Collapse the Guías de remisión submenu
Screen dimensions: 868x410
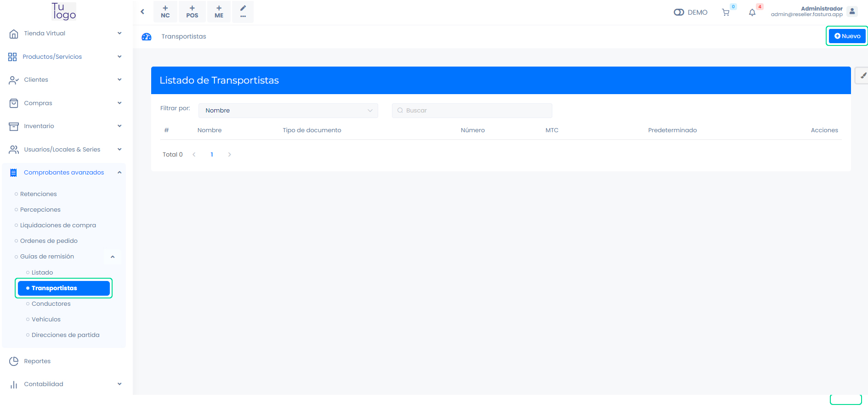tap(113, 257)
